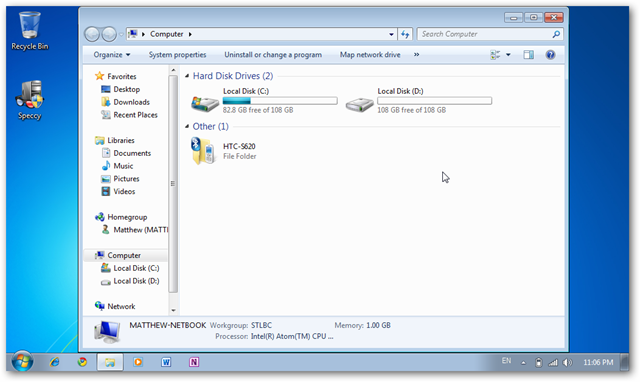Click Uninstall or change a program
640x382 pixels.
pos(273,55)
